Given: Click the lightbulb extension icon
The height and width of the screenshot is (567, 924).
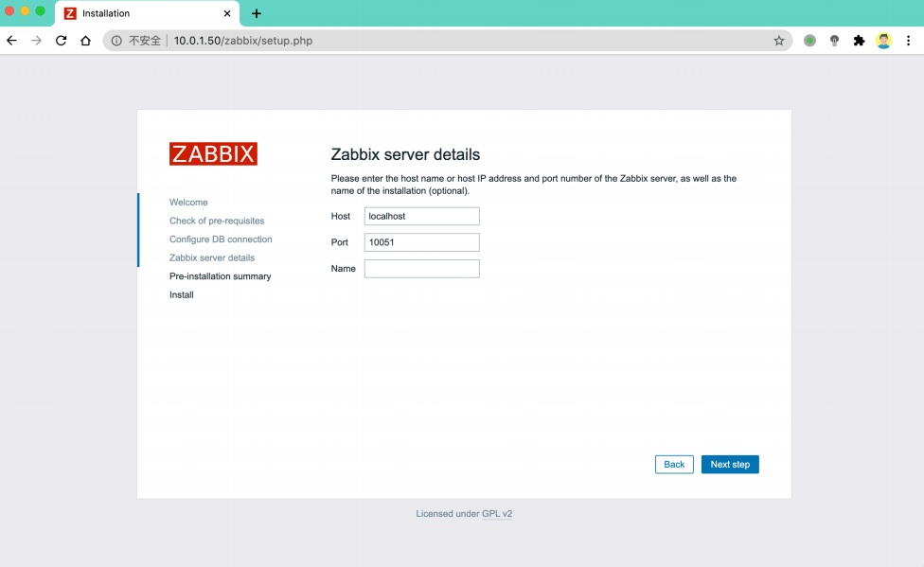Looking at the screenshot, I should click(x=834, y=41).
